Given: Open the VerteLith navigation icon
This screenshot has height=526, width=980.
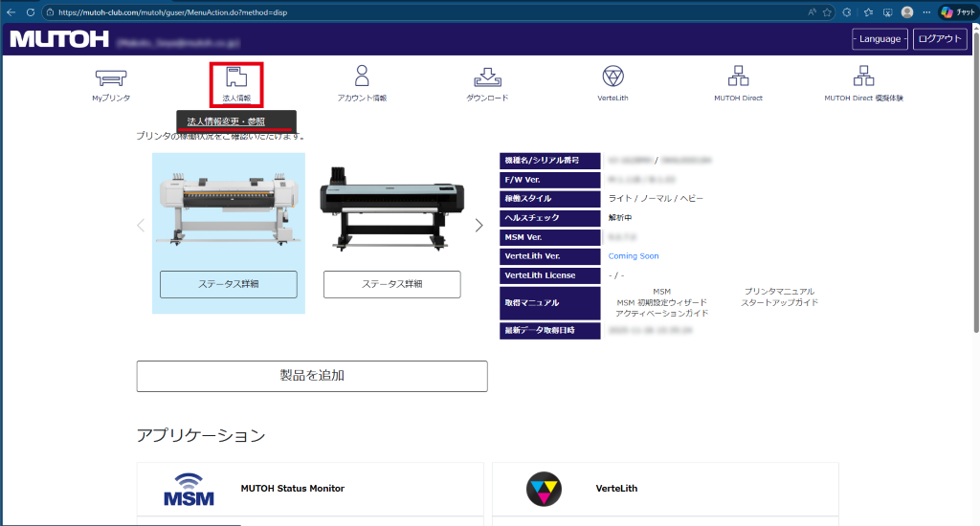Looking at the screenshot, I should [612, 77].
